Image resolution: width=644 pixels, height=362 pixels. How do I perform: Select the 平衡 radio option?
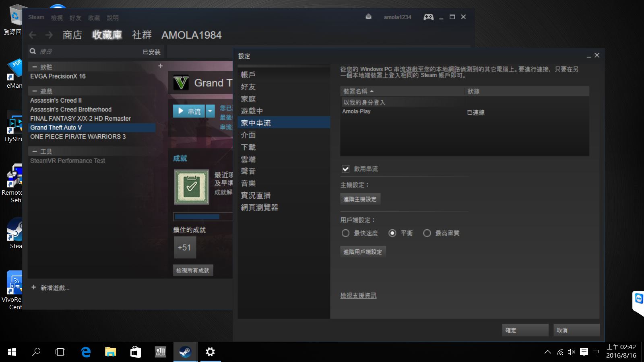(392, 233)
